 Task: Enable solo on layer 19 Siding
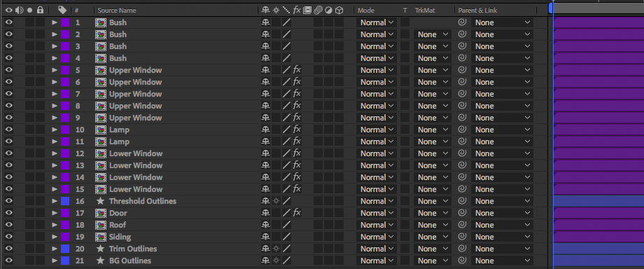[29, 237]
